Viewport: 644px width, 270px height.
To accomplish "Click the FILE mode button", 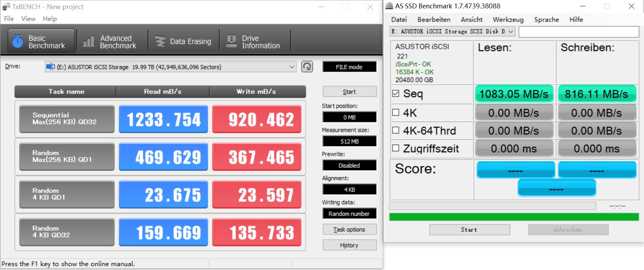I will 349,67.
